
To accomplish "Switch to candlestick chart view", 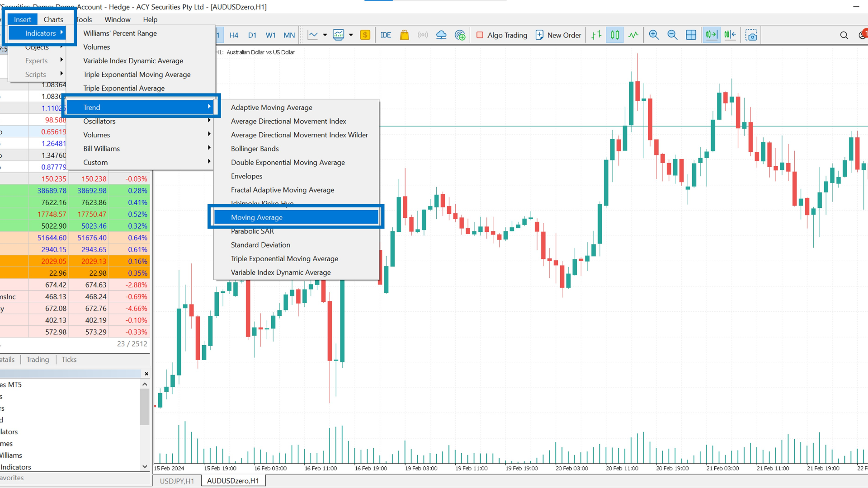I will tap(615, 35).
